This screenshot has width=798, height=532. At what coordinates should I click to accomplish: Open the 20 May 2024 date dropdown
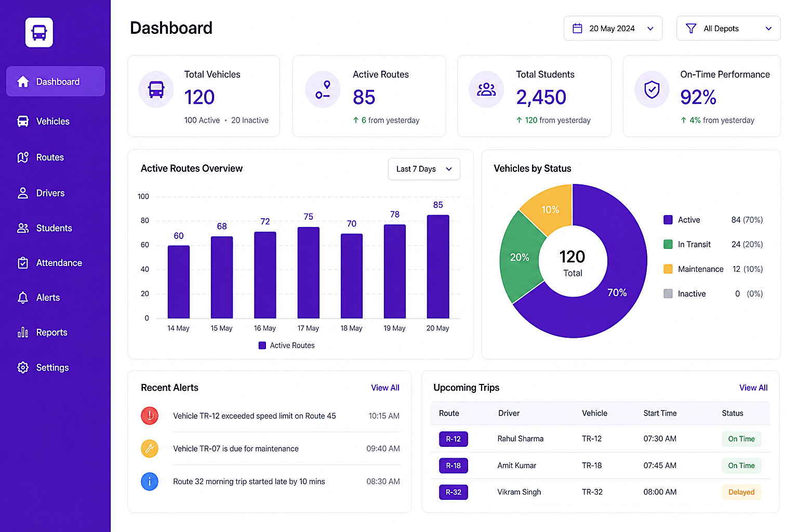(x=613, y=28)
